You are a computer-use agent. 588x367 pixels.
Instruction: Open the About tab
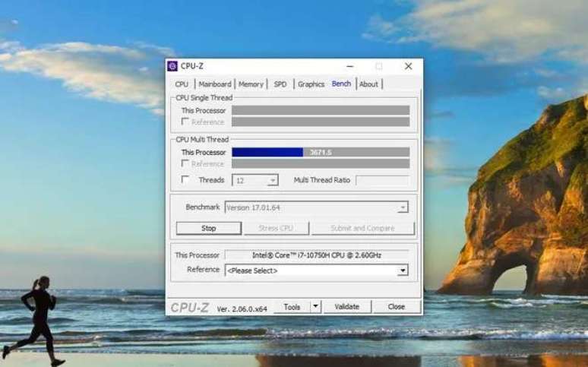[368, 84]
